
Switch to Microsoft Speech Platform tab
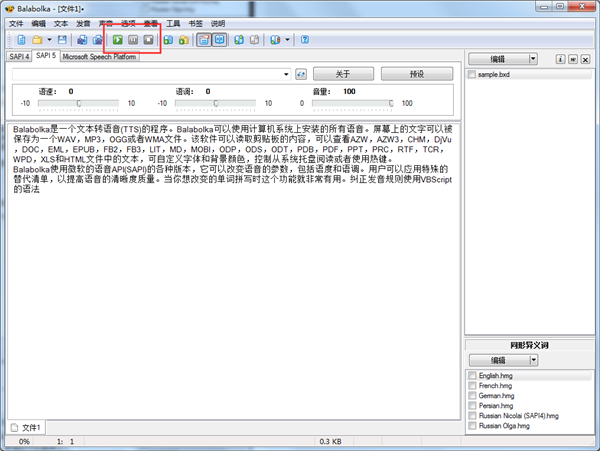99,57
